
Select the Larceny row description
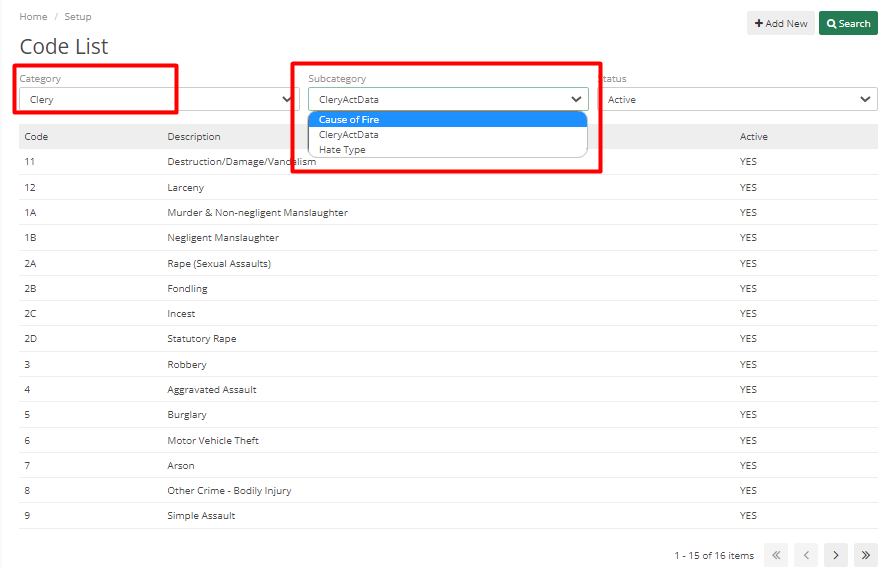185,188
